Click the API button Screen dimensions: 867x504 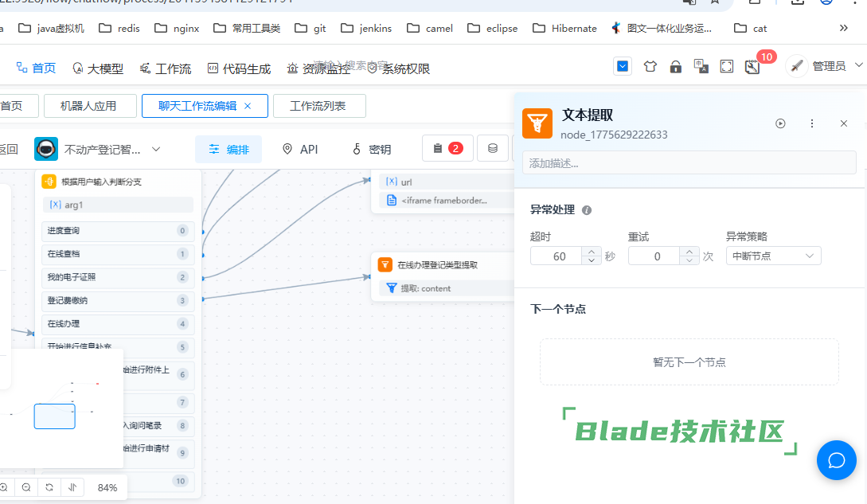click(x=300, y=149)
